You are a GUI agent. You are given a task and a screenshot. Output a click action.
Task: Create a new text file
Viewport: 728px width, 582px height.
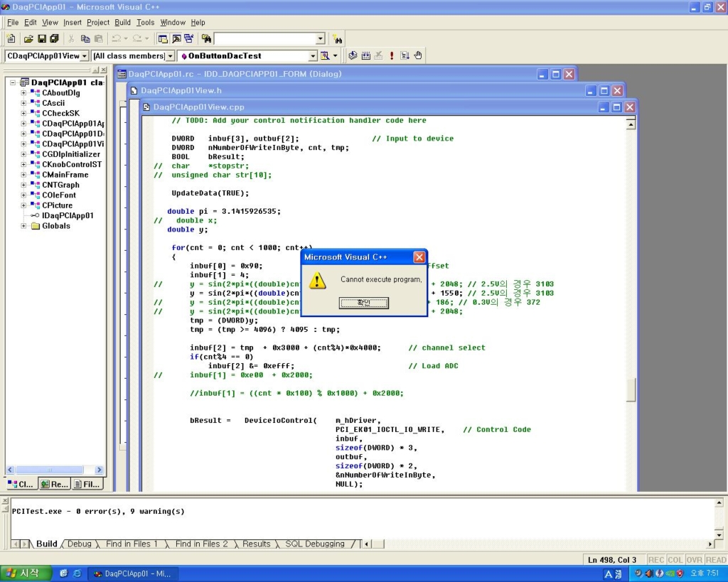tap(11, 39)
